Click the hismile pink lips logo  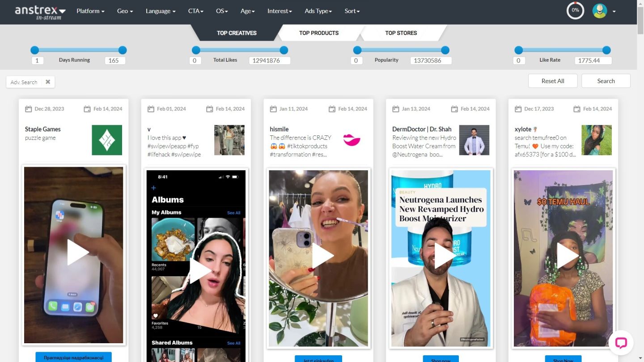352,140
